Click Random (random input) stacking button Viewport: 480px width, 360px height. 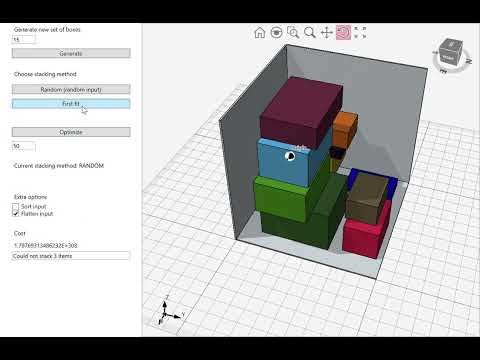coord(71,89)
